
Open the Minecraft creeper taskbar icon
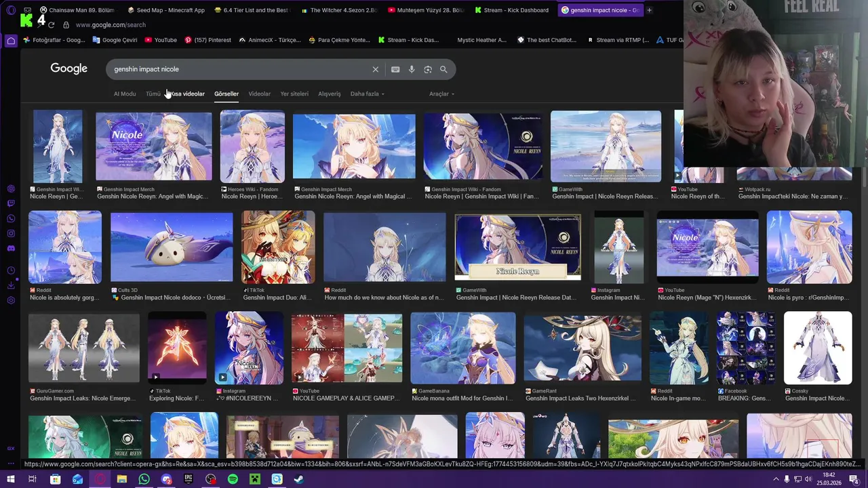pos(255,479)
